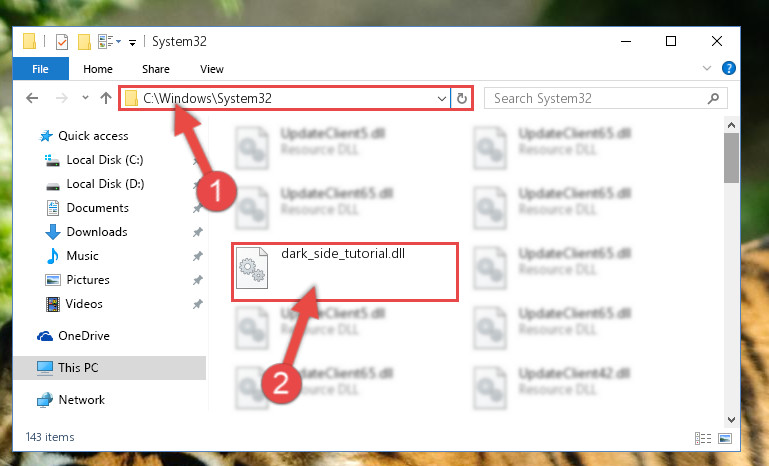
Task: Toggle pin next to Videos
Action: coord(198,304)
